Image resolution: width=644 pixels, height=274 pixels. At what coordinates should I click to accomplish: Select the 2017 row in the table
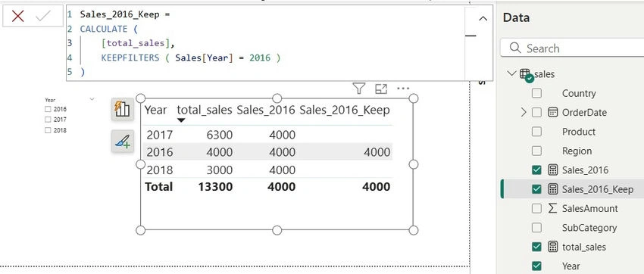(267, 135)
